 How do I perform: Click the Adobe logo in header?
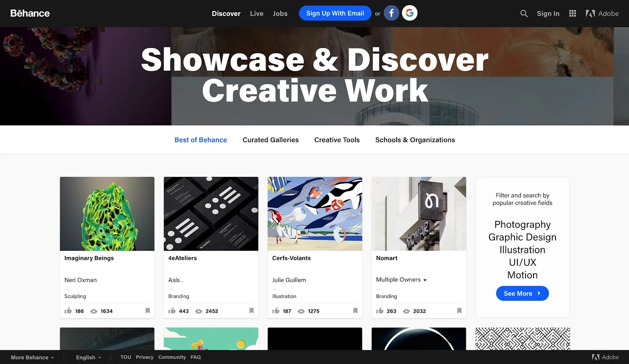[602, 14]
